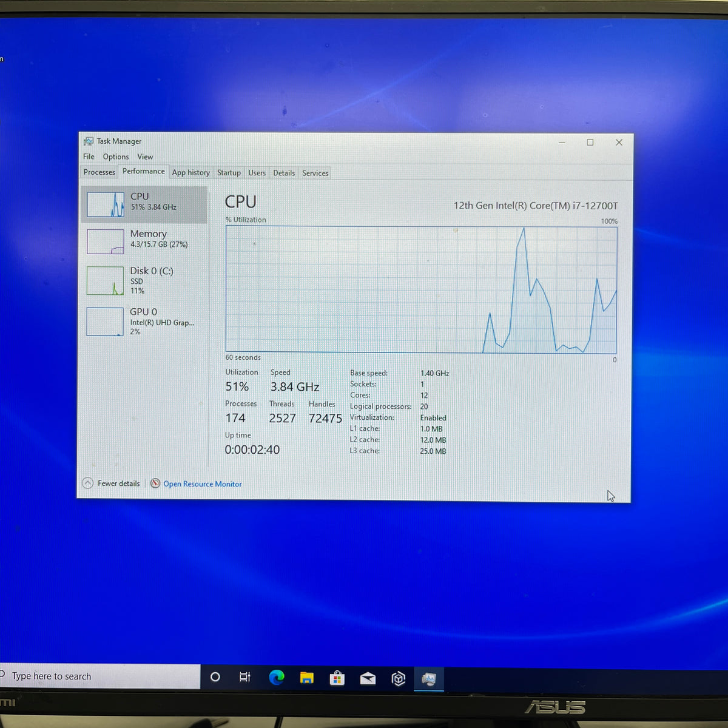Click the 3.84 GHz speed value
The width and height of the screenshot is (728, 728).
(x=295, y=387)
